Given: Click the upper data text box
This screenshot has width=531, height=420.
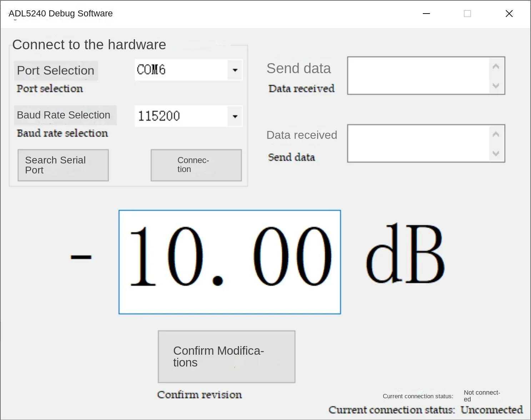Looking at the screenshot, I should [x=426, y=76].
